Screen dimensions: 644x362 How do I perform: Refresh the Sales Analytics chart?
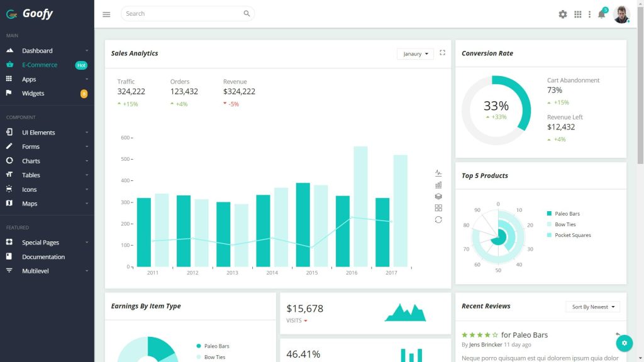tap(438, 219)
